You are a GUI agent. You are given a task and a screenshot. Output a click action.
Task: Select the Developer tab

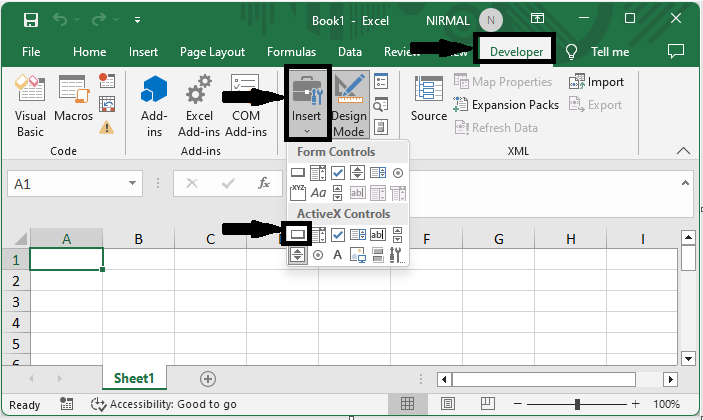click(x=516, y=52)
